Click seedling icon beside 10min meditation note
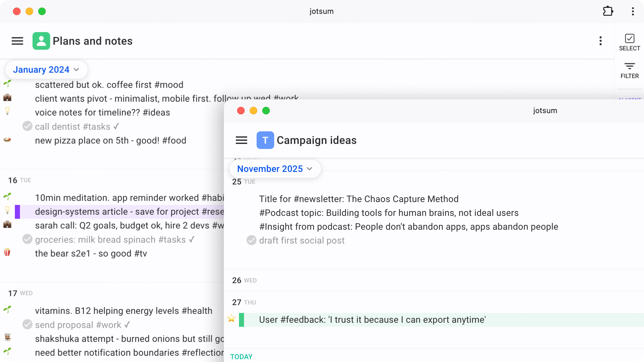 pos(7,196)
